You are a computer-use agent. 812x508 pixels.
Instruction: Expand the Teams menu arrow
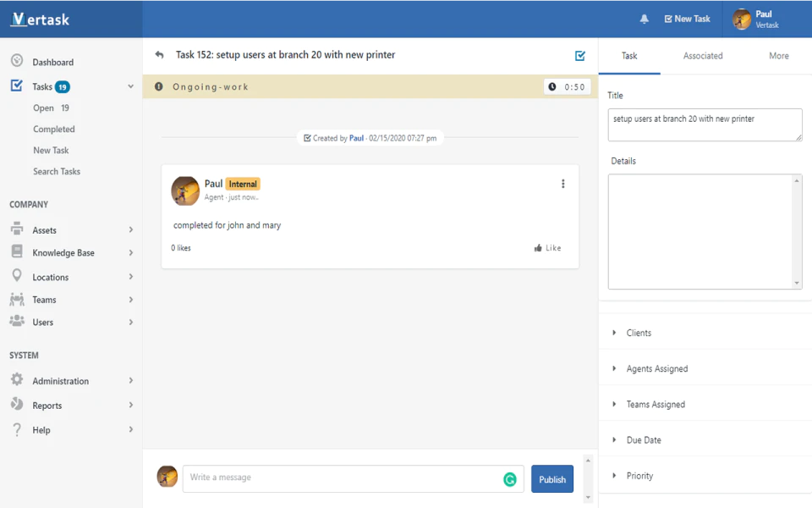(131, 300)
